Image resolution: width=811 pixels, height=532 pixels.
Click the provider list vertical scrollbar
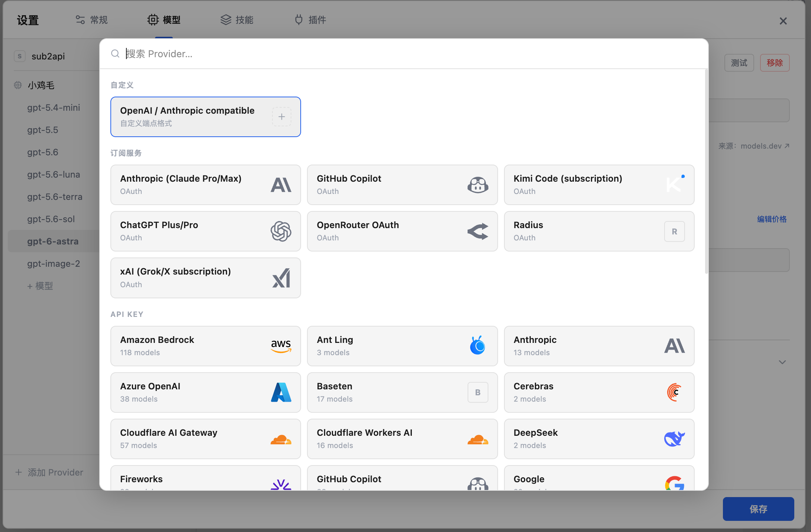[706, 172]
